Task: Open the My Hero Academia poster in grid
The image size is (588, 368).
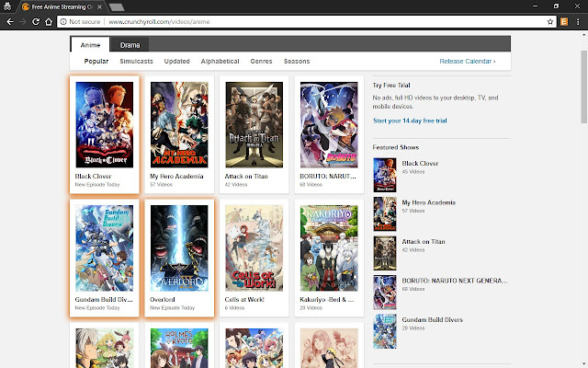Action: coord(179,125)
